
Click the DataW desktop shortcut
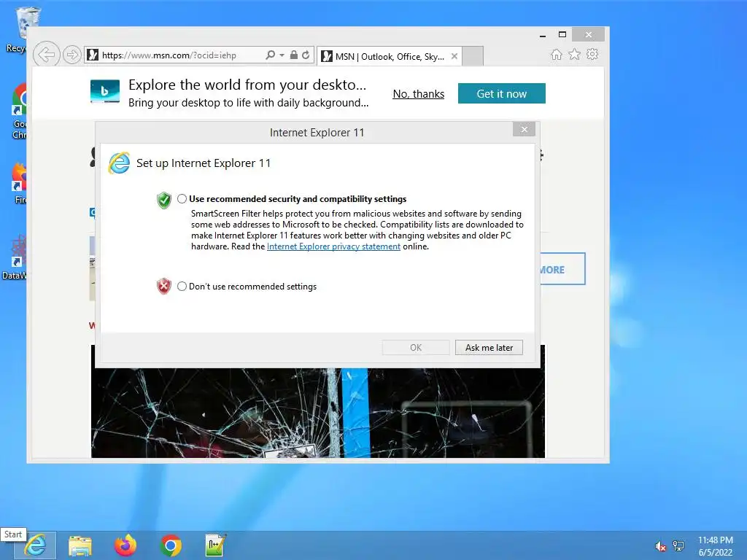[x=15, y=257]
